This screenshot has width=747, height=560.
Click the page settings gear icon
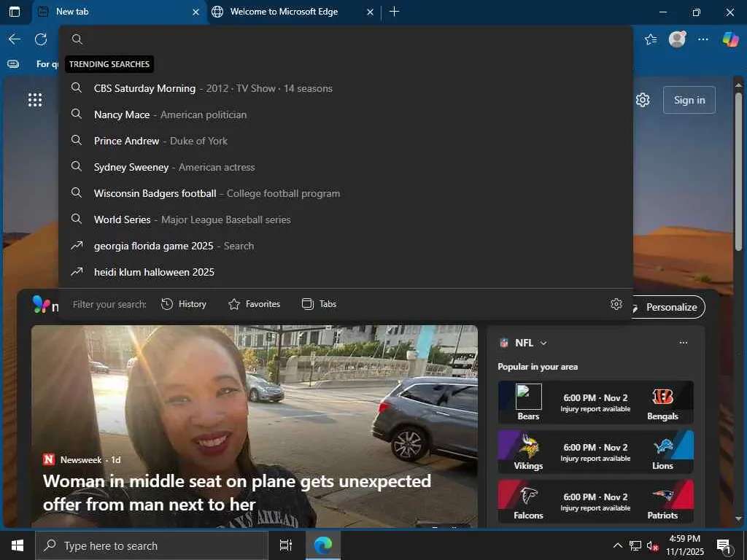[x=643, y=100]
